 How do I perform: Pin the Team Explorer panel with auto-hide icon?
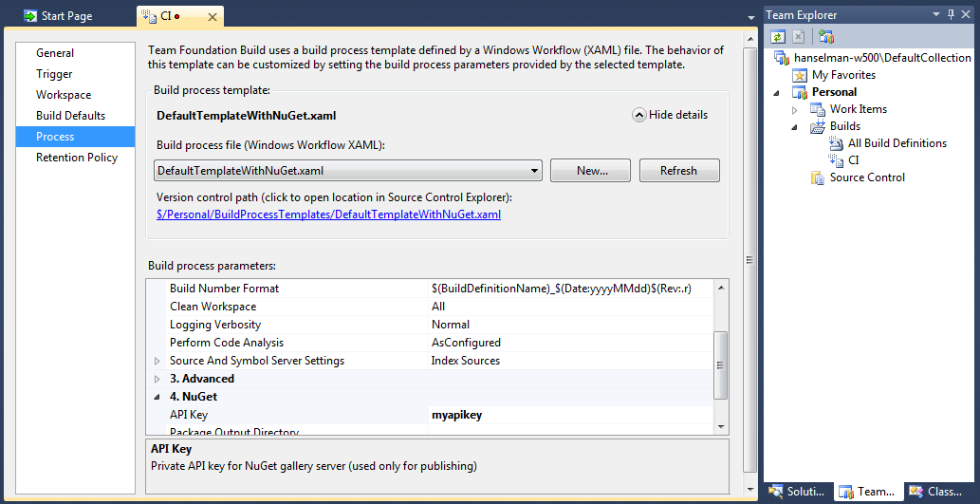(951, 15)
